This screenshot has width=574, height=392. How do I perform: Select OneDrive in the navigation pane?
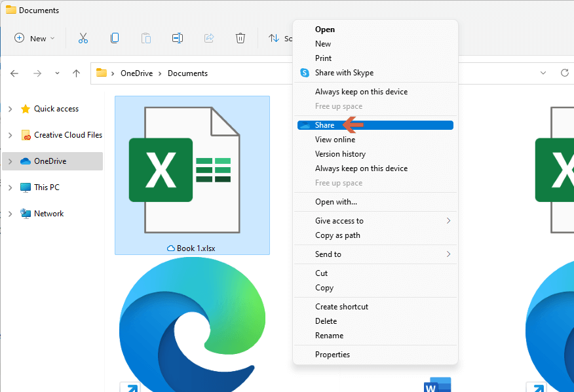pos(50,161)
